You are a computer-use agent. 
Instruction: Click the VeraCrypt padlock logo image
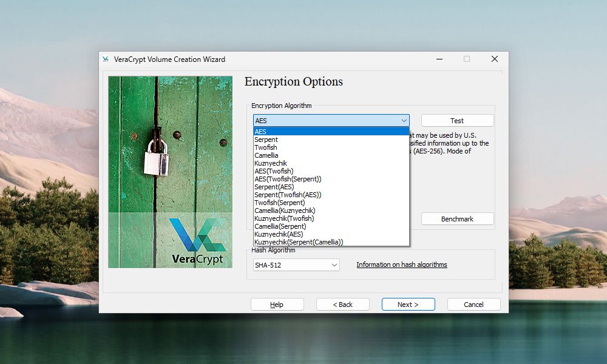(169, 170)
